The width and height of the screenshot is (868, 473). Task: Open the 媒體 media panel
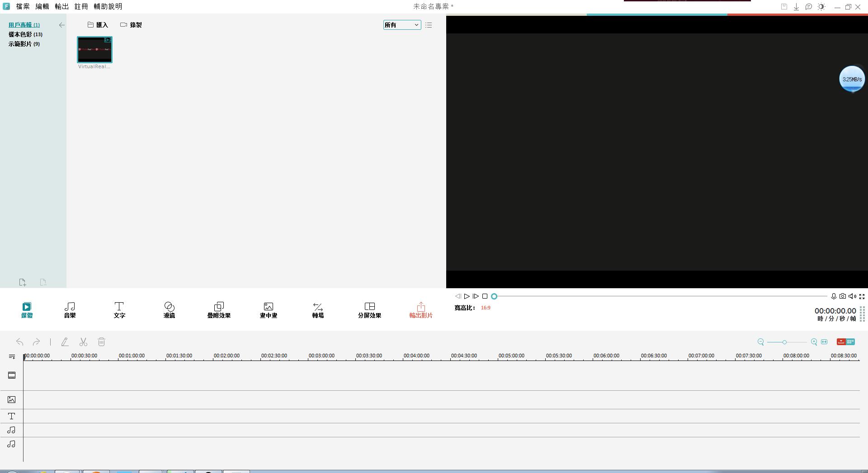coord(27,310)
